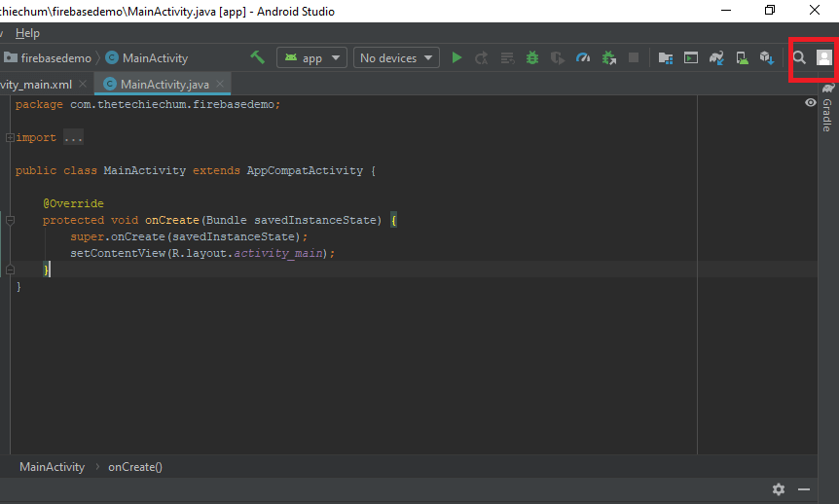Run the app with green play button
Screen dimensions: 839x504
point(457,58)
